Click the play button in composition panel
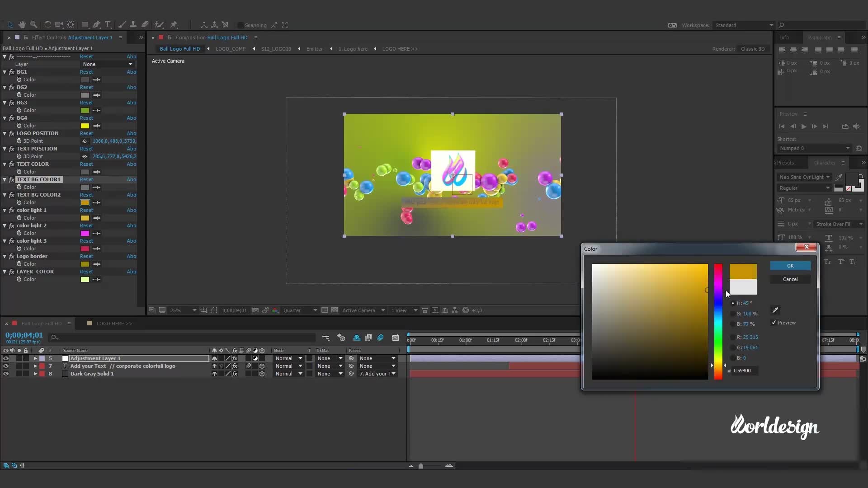868x488 pixels. [804, 127]
